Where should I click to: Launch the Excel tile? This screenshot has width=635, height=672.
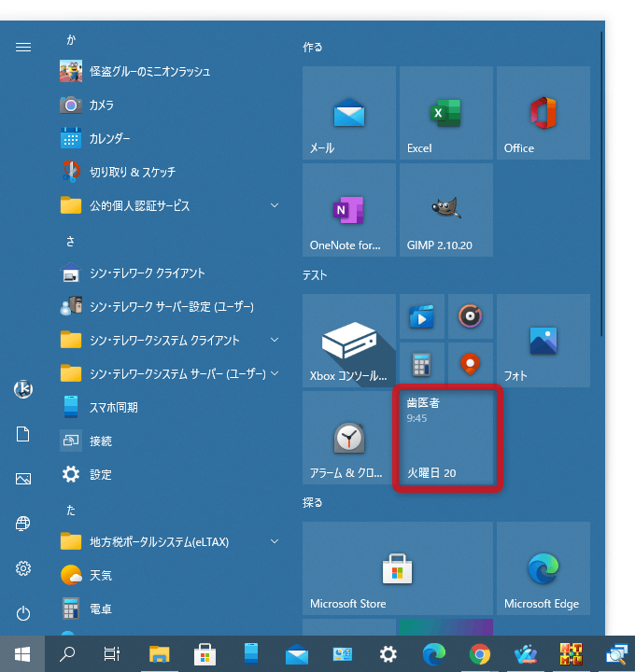446,113
